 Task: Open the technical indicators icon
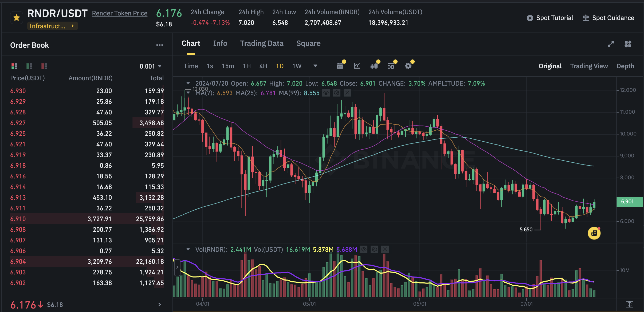[357, 66]
